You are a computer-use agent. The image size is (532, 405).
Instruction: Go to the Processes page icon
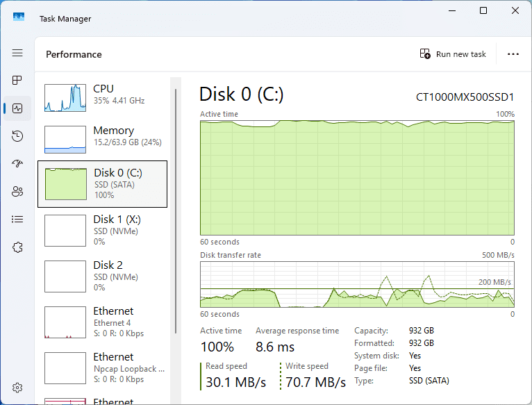(17, 81)
